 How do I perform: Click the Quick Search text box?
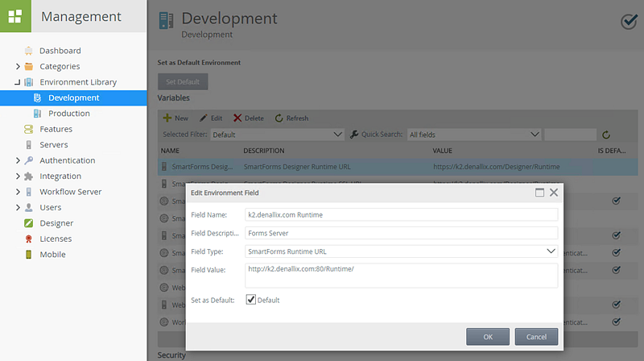point(570,135)
